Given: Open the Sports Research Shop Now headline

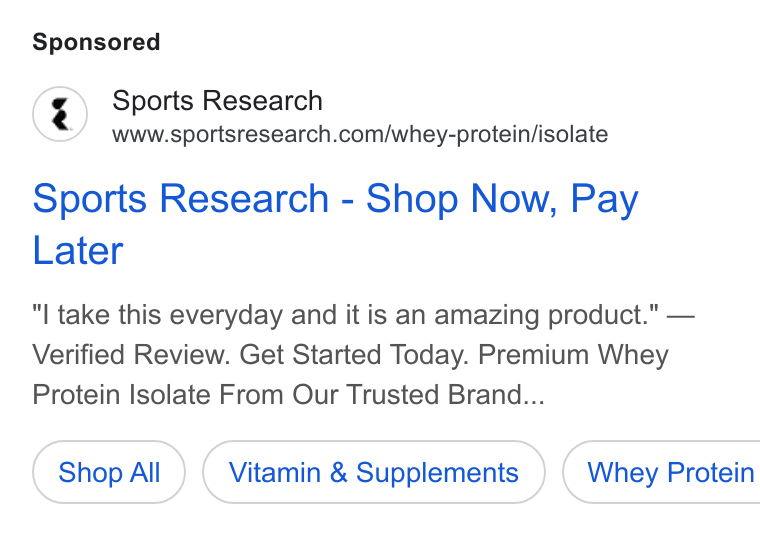Looking at the screenshot, I should point(335,224).
